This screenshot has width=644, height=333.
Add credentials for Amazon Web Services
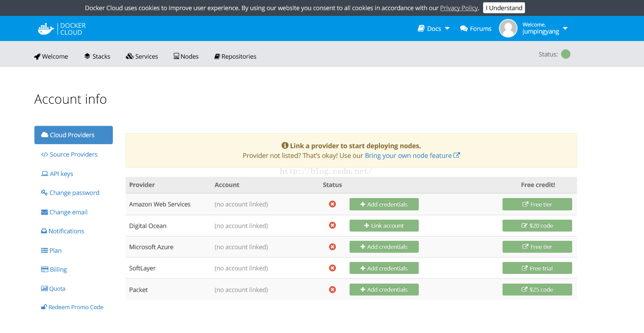(384, 204)
